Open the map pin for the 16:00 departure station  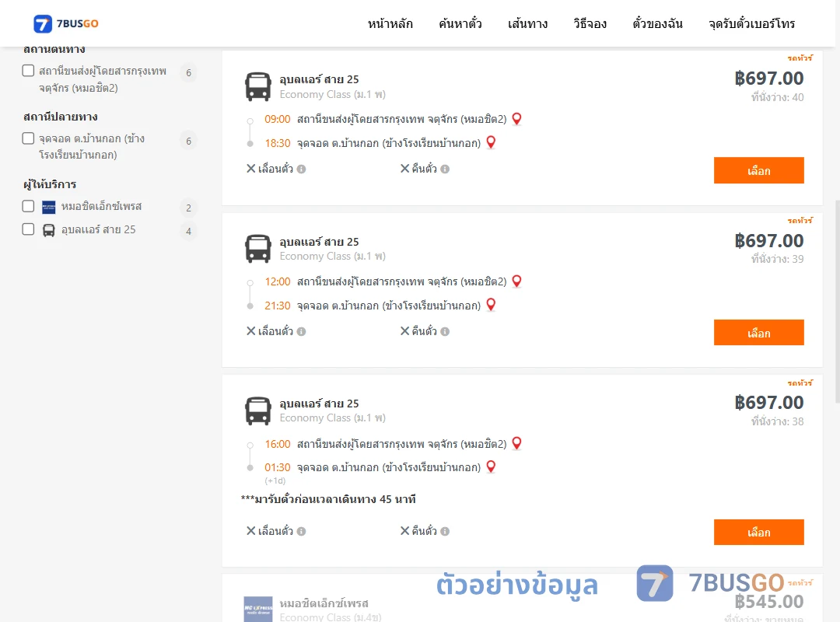coord(517,444)
